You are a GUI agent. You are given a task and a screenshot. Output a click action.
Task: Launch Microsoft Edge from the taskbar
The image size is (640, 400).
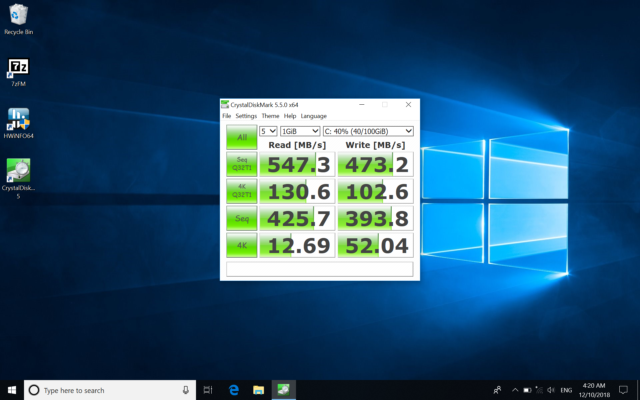[233, 390]
